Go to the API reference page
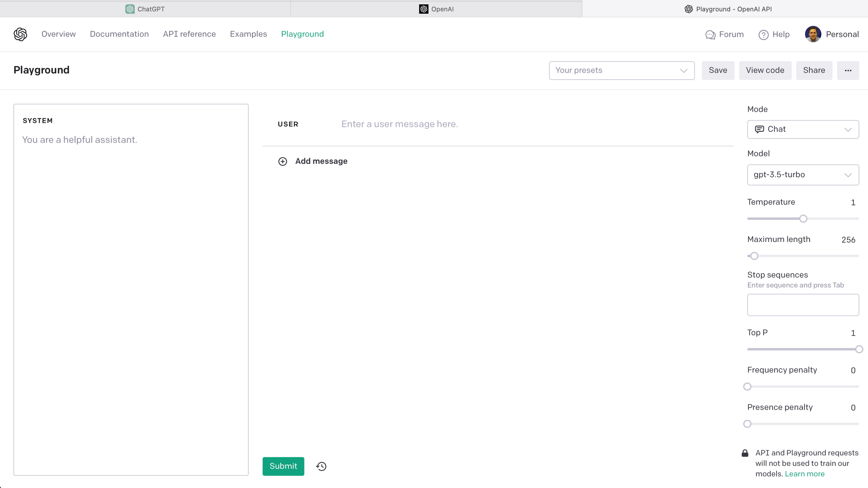Viewport: 868px width, 488px height. point(189,34)
